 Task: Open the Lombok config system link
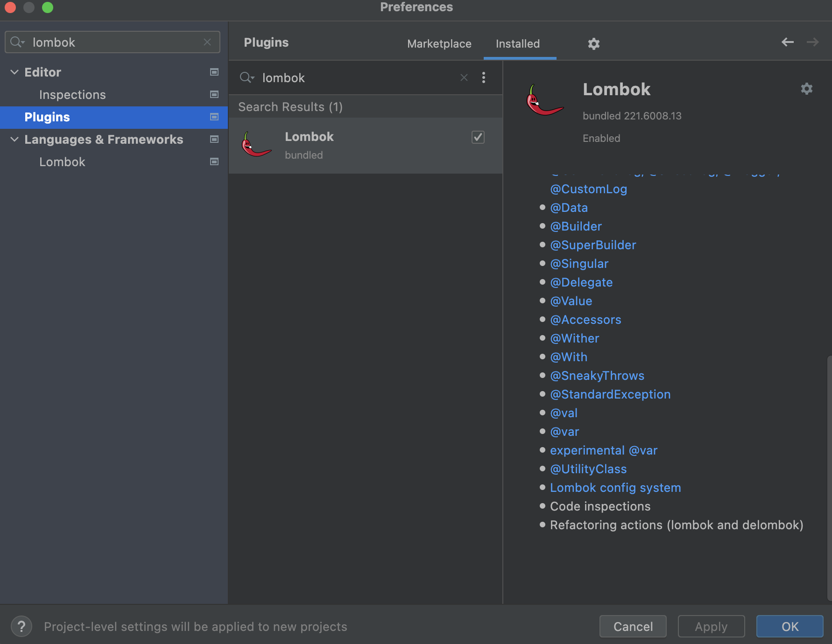click(615, 488)
